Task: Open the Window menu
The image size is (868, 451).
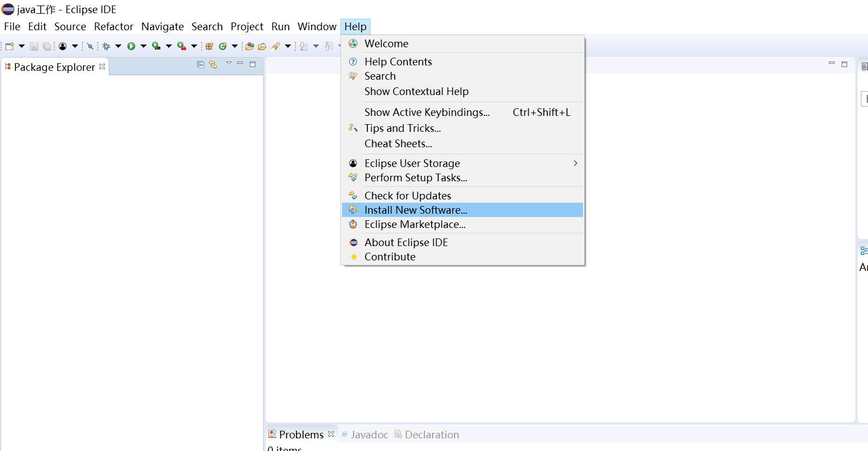Action: tap(317, 26)
